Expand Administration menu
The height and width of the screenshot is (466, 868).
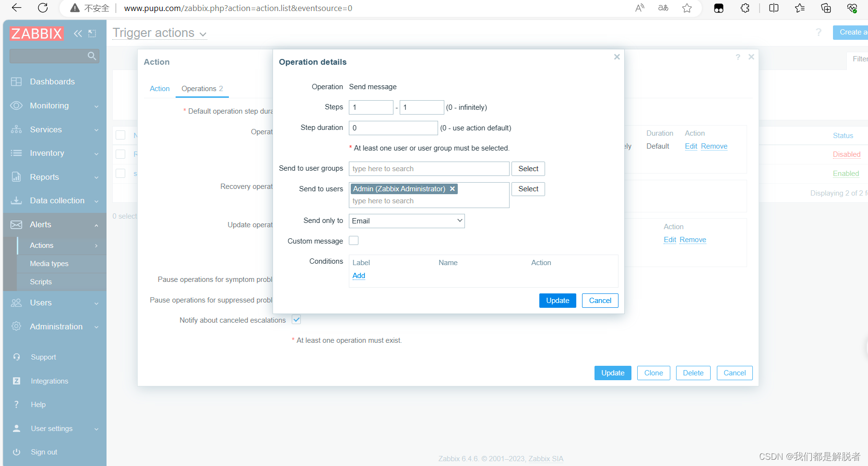pyautogui.click(x=55, y=326)
